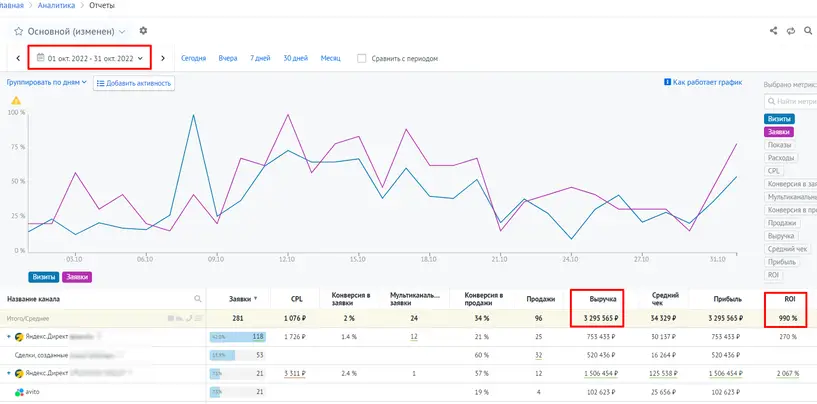This screenshot has height=404, width=817.
Task: Enable the CPL metric tag in right panel
Action: 773,171
